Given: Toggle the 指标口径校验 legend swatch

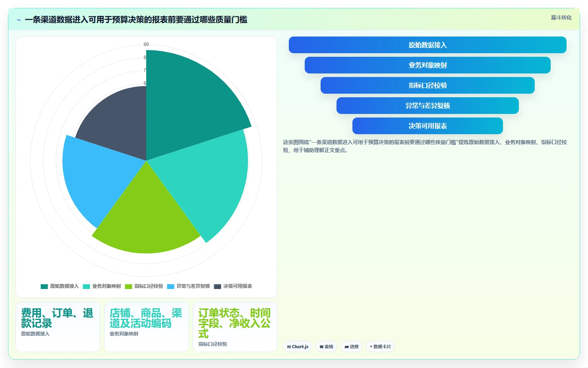Looking at the screenshot, I should click(x=128, y=286).
